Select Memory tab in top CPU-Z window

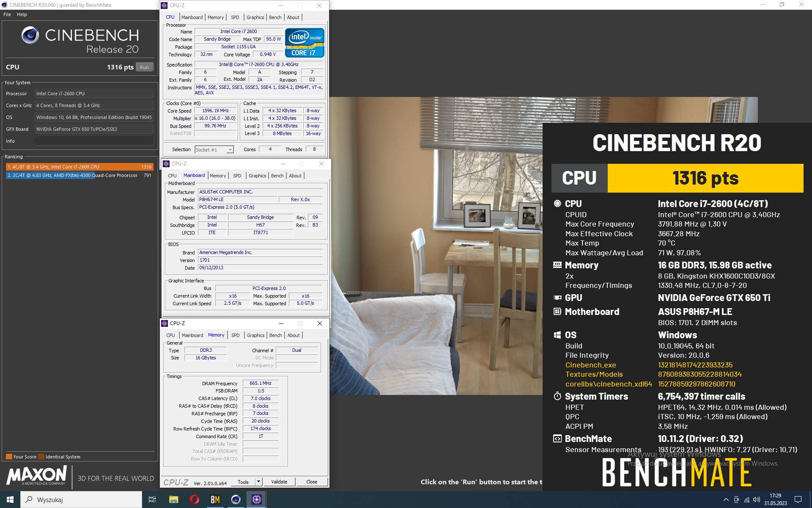coord(216,17)
